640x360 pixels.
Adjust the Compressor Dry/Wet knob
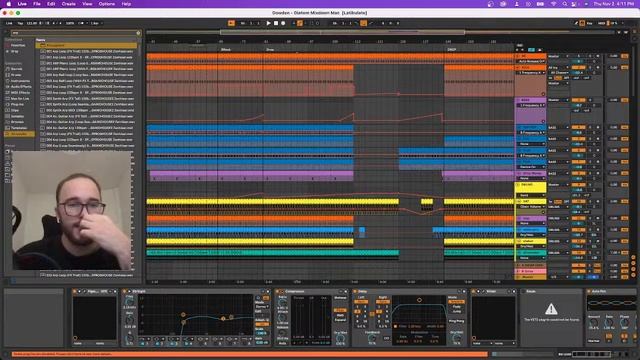click(x=340, y=338)
